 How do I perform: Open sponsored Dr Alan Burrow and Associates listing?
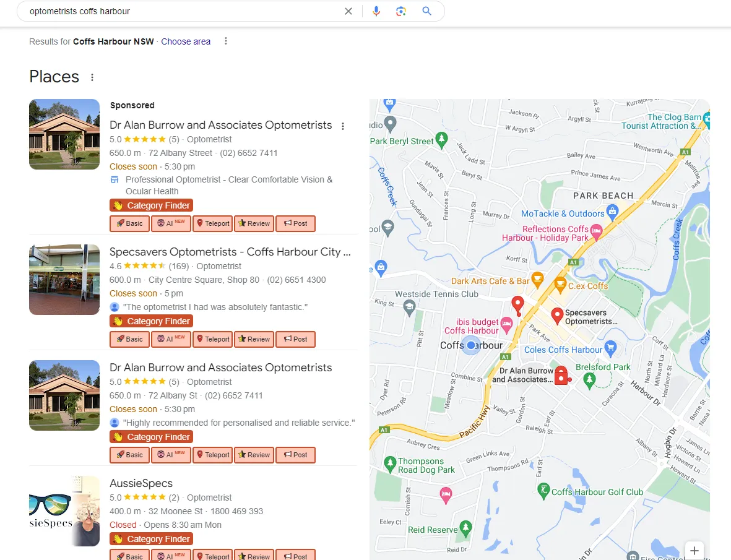pyautogui.click(x=220, y=125)
